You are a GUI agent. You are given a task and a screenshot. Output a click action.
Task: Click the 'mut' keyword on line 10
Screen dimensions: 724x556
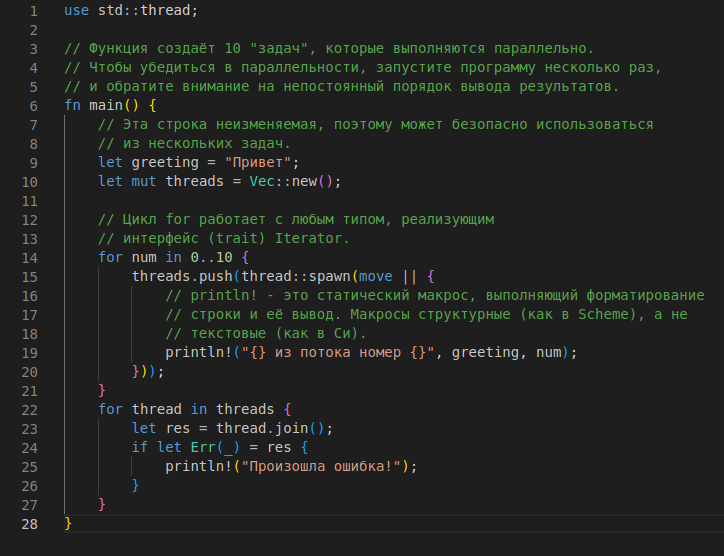(x=144, y=181)
